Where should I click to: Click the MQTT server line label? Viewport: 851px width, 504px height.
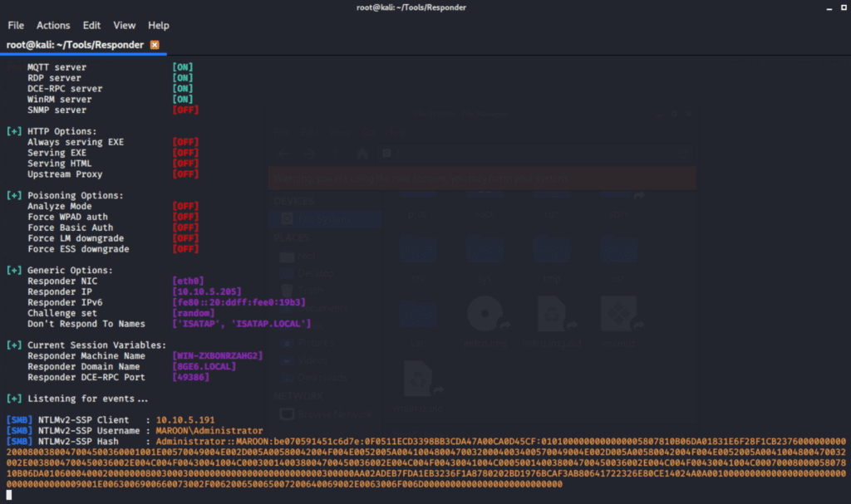[57, 67]
